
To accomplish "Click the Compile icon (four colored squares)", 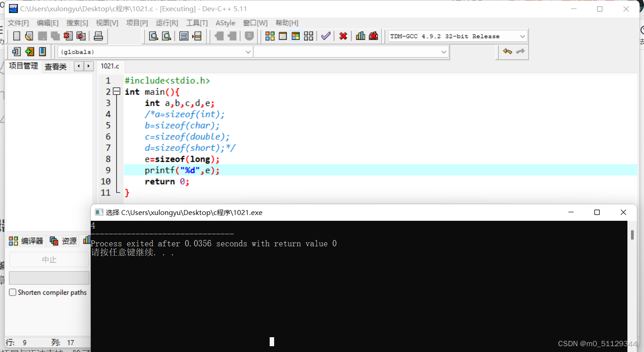I will 270,36.
